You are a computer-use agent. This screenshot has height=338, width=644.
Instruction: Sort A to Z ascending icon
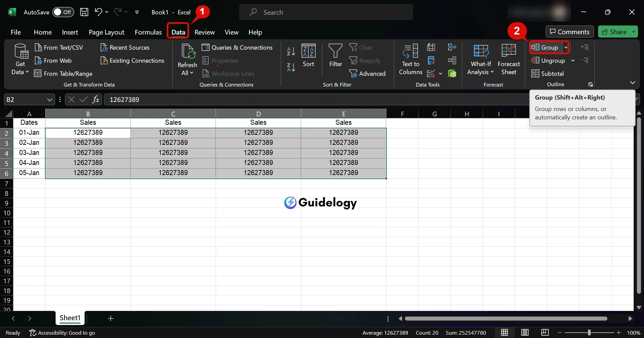tap(291, 51)
